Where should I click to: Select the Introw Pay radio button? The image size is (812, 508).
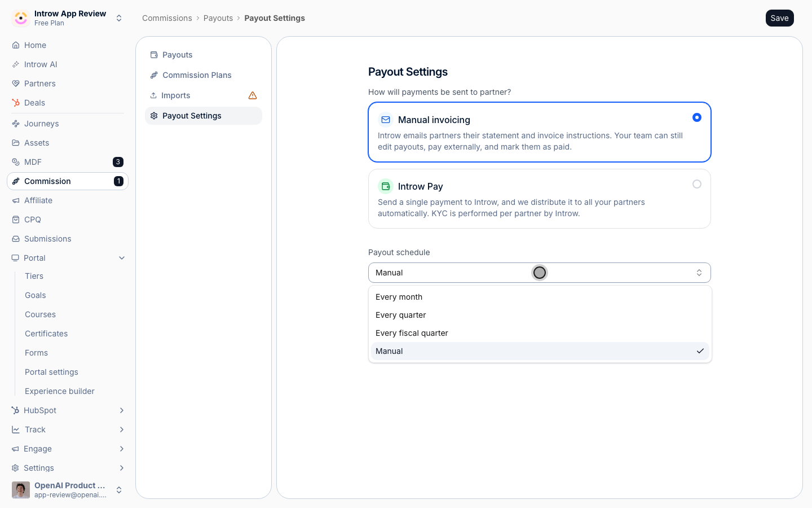[x=697, y=184]
